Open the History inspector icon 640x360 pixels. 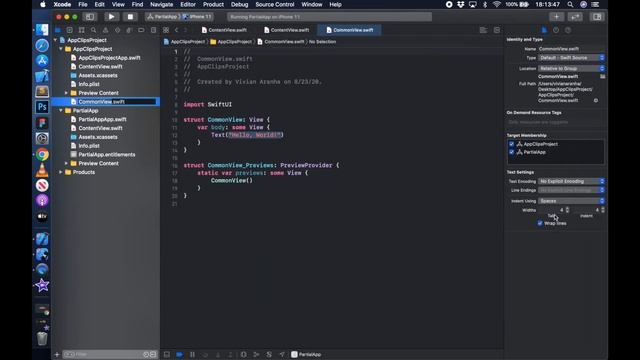coord(556,30)
